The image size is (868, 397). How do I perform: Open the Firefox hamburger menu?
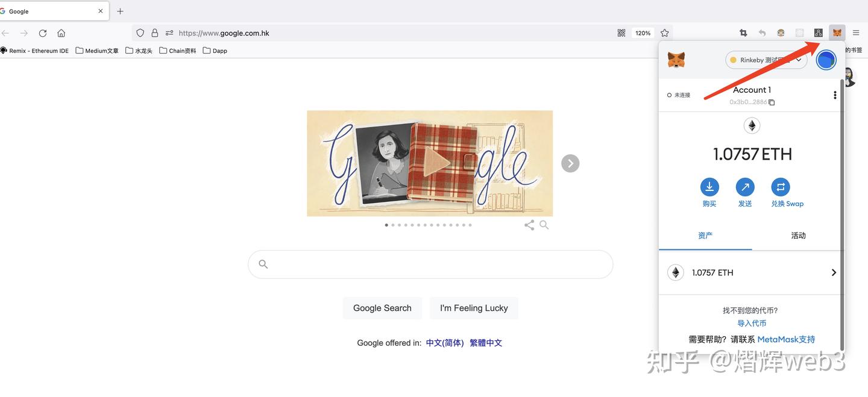(856, 33)
